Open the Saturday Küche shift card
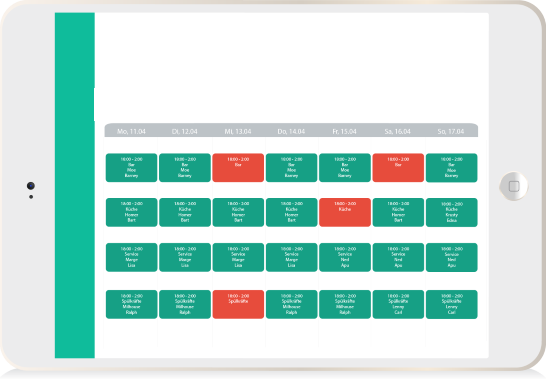Viewport: 546px width, 380px height. pos(398,212)
